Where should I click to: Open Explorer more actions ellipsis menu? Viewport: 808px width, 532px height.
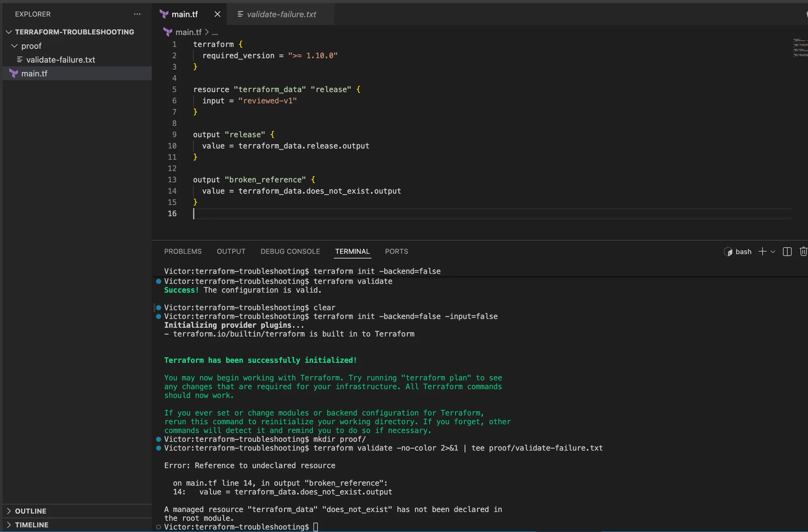(137, 14)
